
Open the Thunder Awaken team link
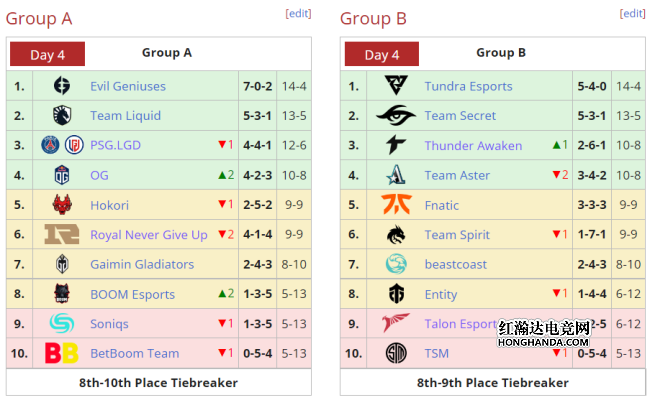pyautogui.click(x=473, y=146)
